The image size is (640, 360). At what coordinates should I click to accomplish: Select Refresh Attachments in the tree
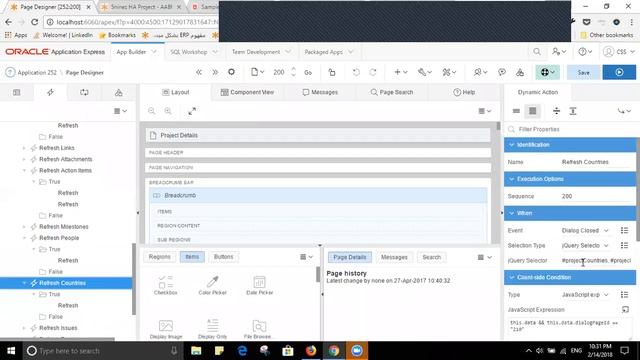pyautogui.click(x=65, y=159)
